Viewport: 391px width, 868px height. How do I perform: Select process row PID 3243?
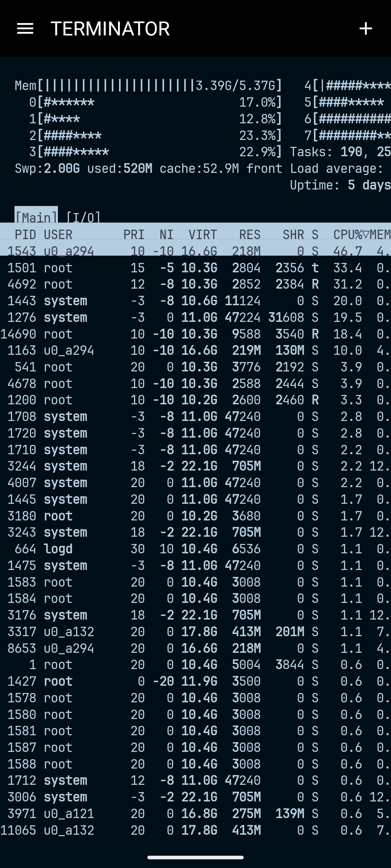(x=195, y=532)
